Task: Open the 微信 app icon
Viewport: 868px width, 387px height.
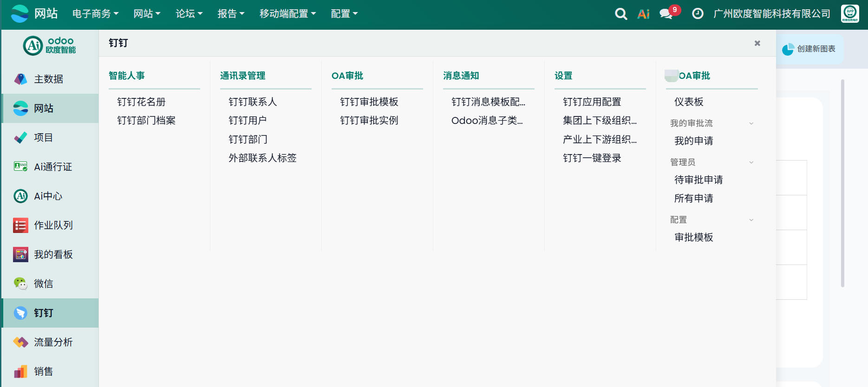Action: (21, 284)
